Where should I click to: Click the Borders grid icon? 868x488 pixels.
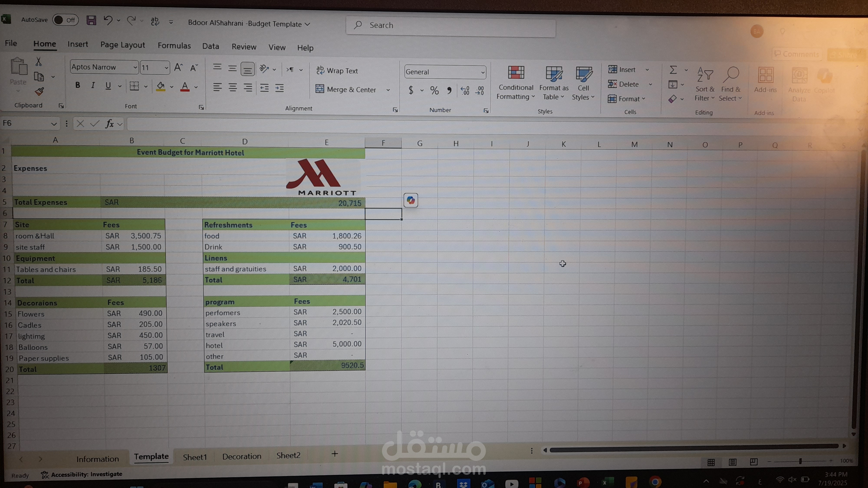click(x=134, y=86)
